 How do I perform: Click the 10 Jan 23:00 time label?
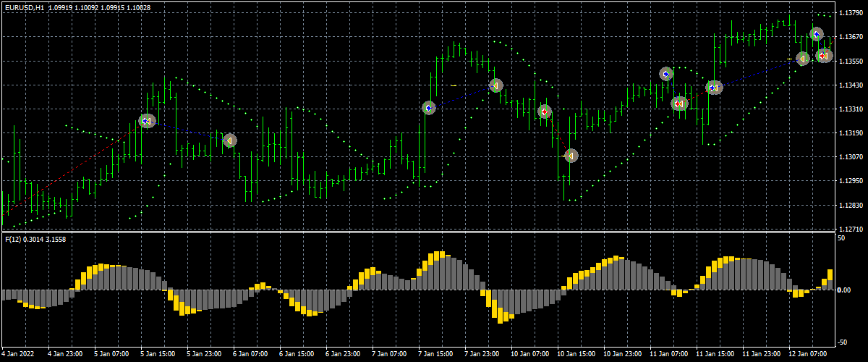click(x=621, y=355)
